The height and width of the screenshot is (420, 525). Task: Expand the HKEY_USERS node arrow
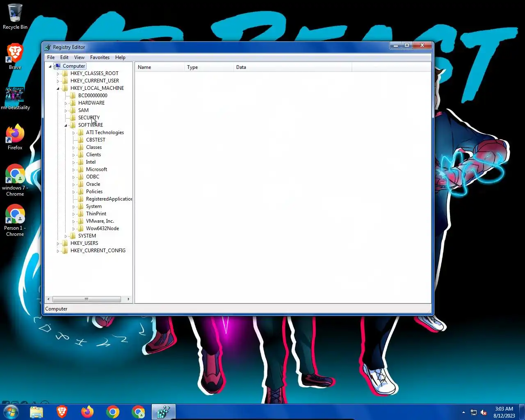click(x=58, y=244)
